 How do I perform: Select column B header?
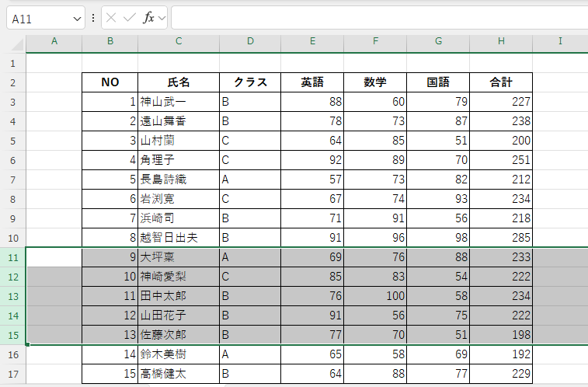[x=110, y=41]
